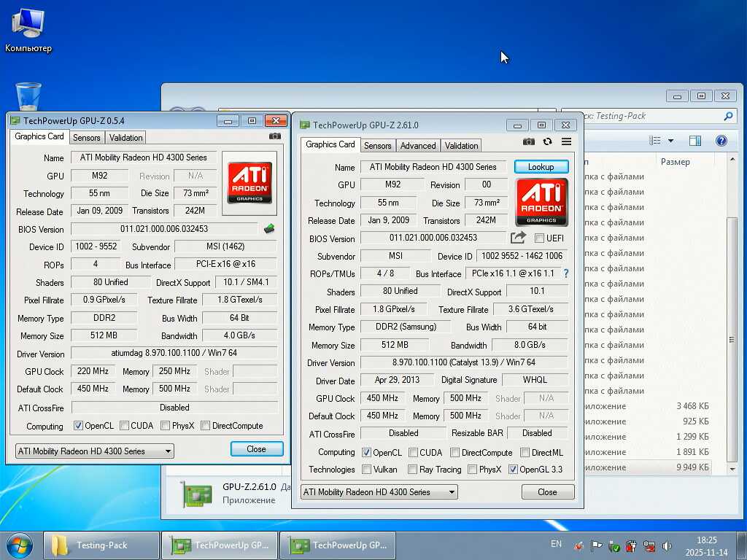This screenshot has width=747, height=560.
Task: Open the Sensors tab in GPU-Z 0.5.4
Action: pyautogui.click(x=87, y=137)
